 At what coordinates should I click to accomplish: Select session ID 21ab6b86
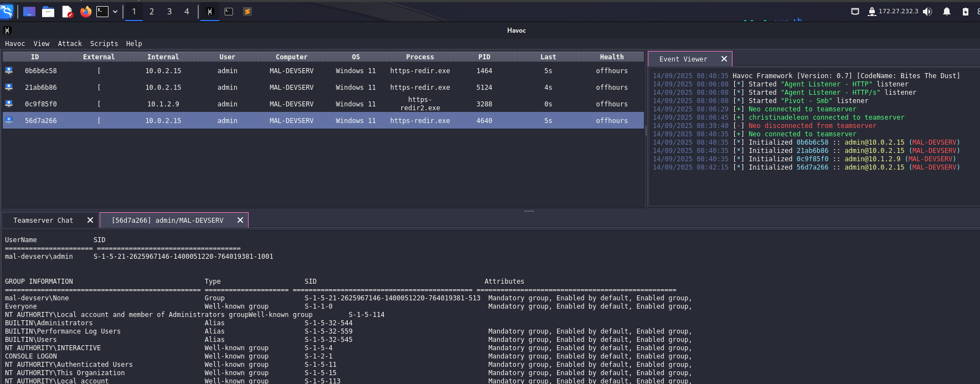(x=41, y=88)
